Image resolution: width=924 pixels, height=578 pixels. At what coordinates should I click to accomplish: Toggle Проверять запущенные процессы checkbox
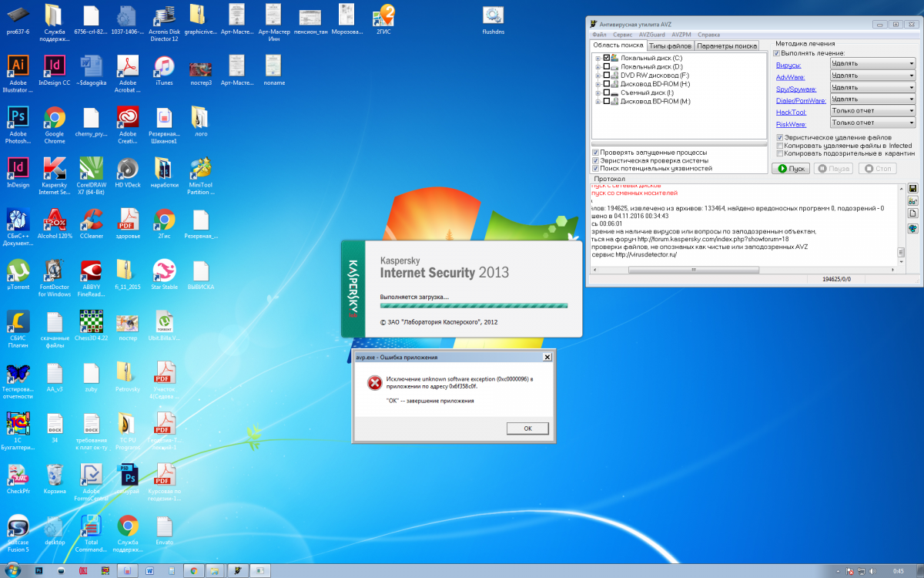point(595,152)
